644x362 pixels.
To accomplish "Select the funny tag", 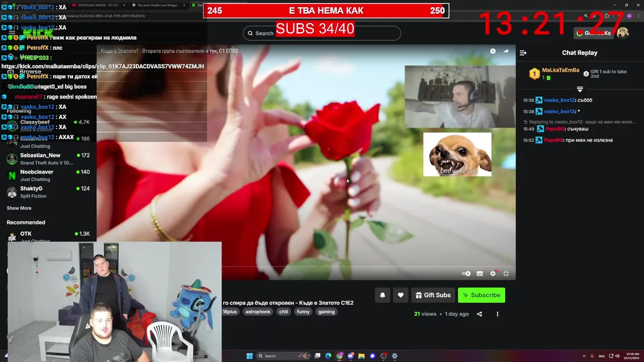I will pos(303,312).
